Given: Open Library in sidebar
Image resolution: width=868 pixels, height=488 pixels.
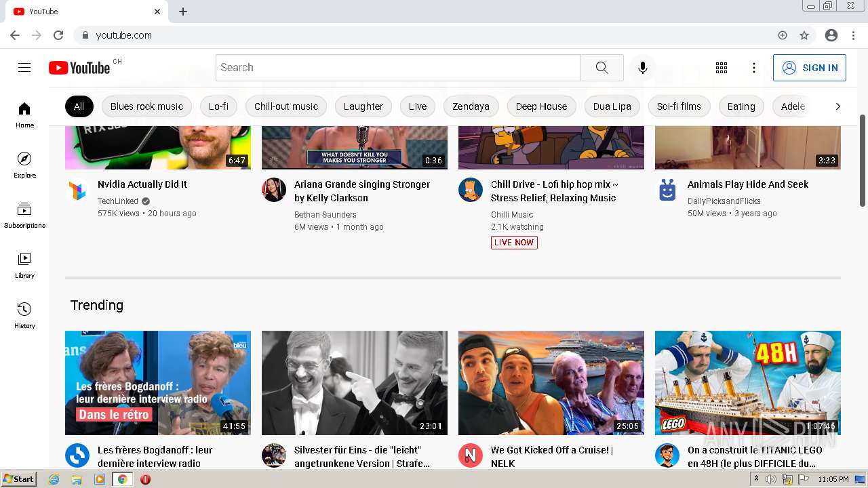Looking at the screenshot, I should [x=24, y=266].
